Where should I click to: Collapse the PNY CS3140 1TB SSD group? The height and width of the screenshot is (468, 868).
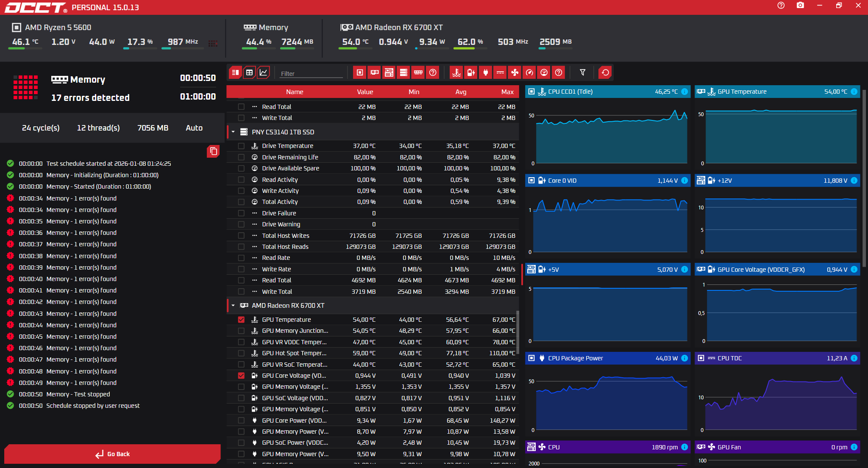coord(233,132)
